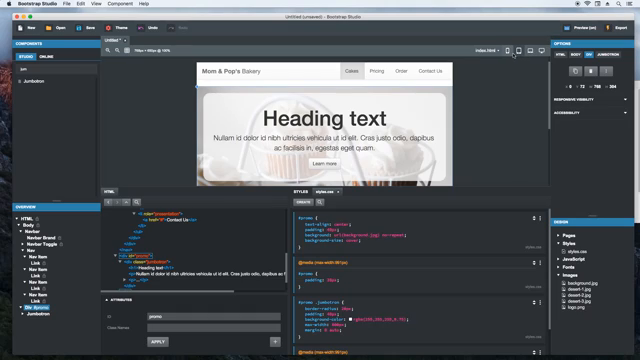
Task: Expand the Accessibility section
Action: pyautogui.click(x=590, y=113)
